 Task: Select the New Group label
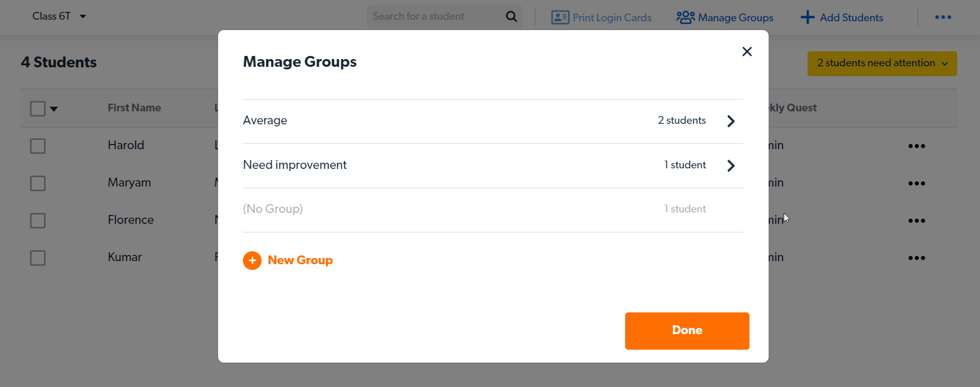click(x=300, y=260)
